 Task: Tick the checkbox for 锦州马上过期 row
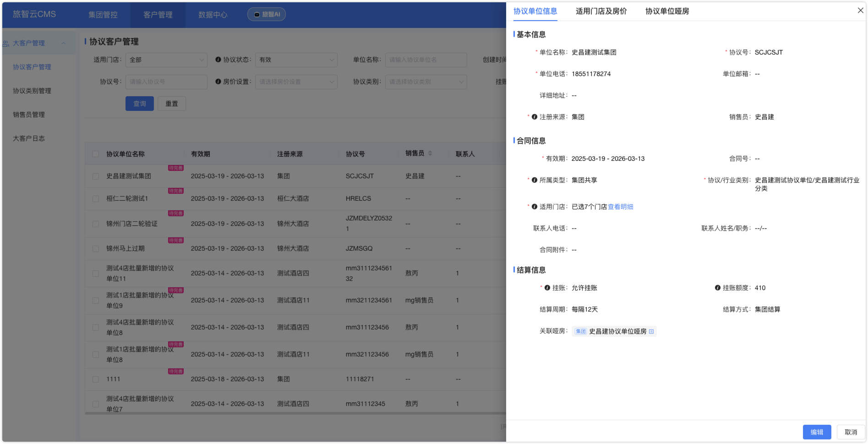[x=96, y=249]
